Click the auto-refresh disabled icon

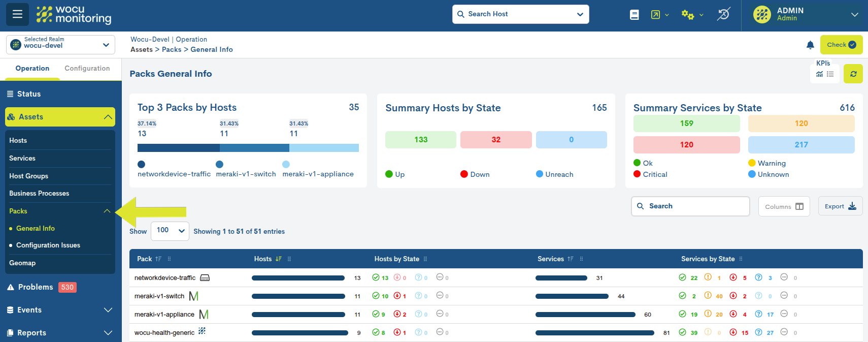click(x=723, y=14)
